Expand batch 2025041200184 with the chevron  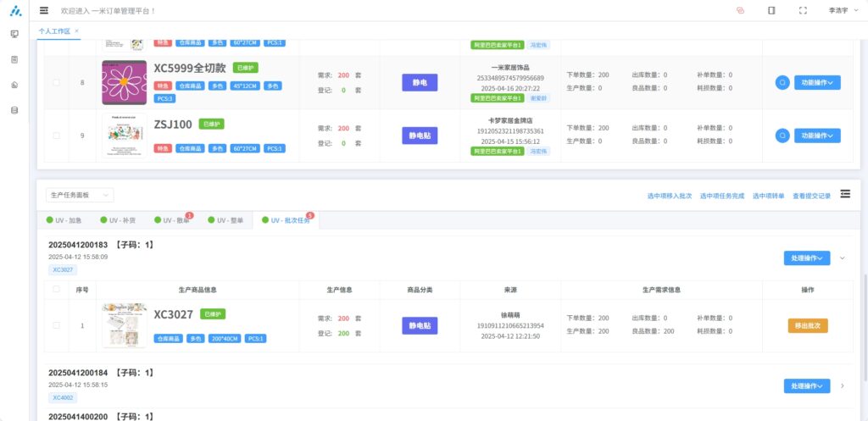(842, 385)
